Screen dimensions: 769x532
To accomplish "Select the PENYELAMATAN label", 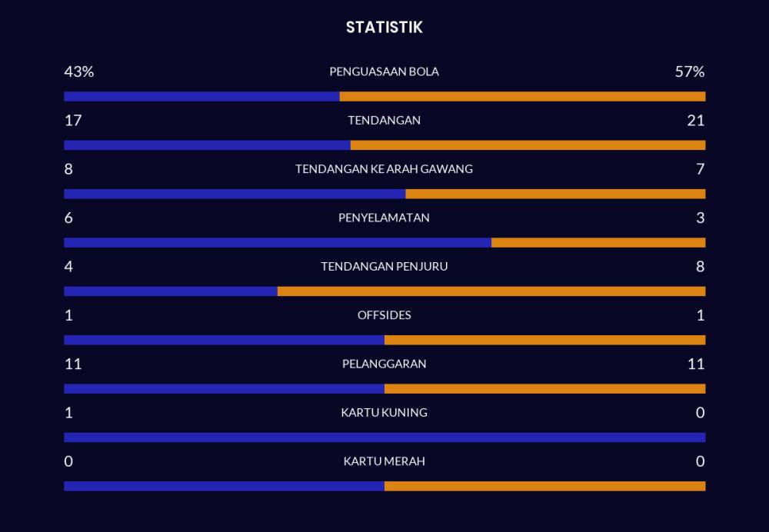I will [x=384, y=218].
